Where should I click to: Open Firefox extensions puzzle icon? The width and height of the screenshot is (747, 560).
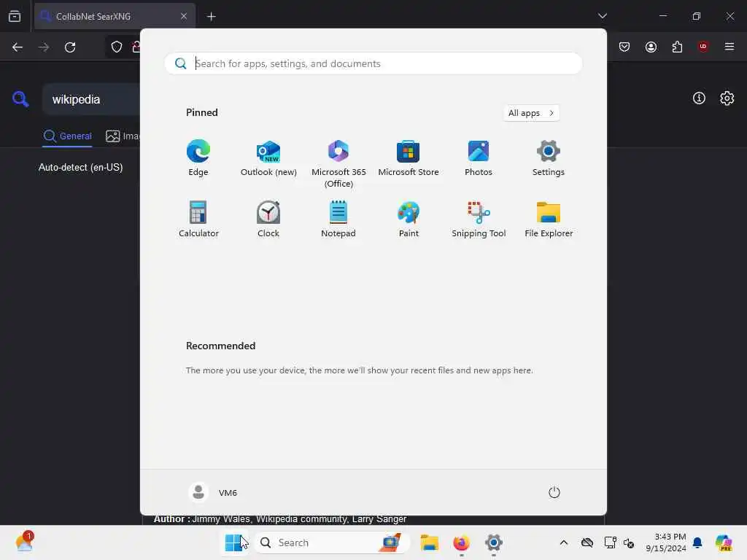click(x=677, y=47)
